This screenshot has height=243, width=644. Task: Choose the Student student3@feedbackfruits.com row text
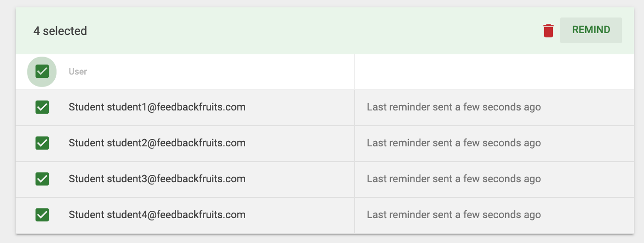click(x=157, y=179)
